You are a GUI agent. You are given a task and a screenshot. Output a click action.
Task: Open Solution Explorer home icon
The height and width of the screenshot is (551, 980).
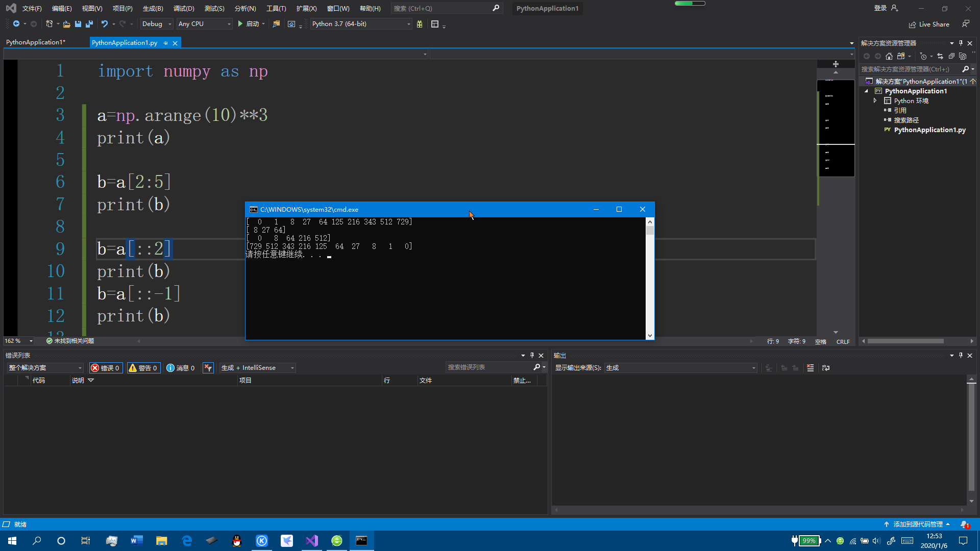[889, 56]
